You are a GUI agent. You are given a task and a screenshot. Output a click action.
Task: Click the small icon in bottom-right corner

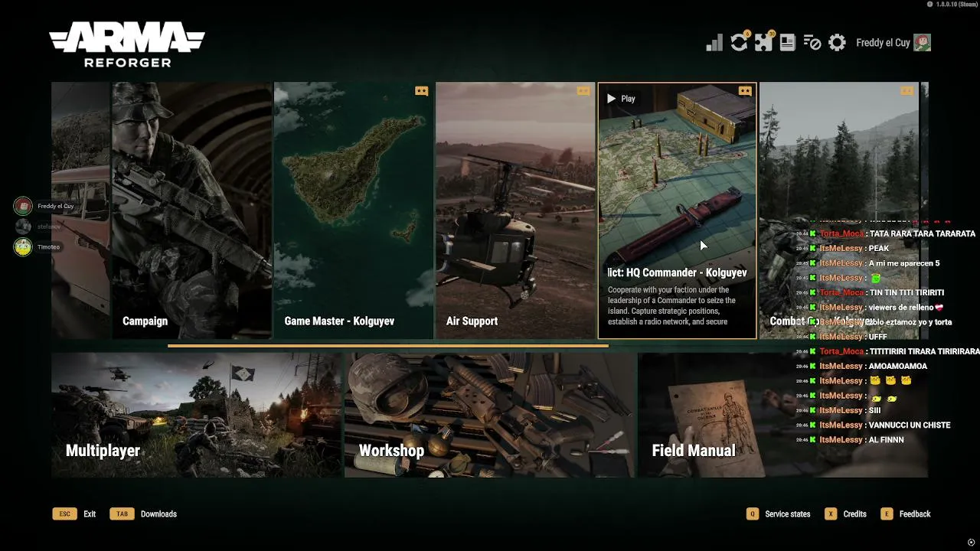[x=971, y=543]
